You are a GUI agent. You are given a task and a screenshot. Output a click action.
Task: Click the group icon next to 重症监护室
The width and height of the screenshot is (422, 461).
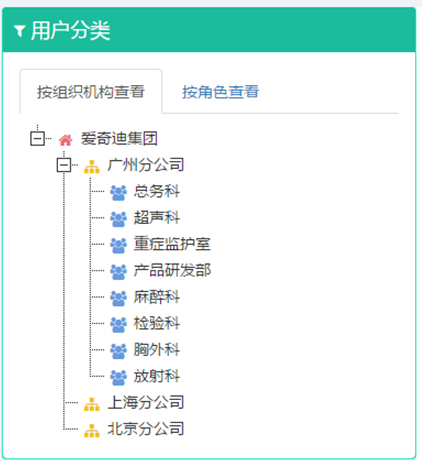click(118, 245)
